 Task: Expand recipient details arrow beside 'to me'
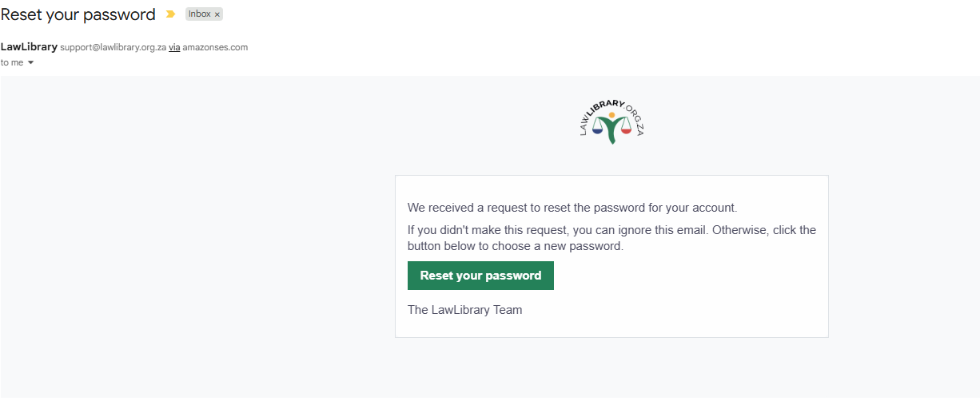coord(30,63)
